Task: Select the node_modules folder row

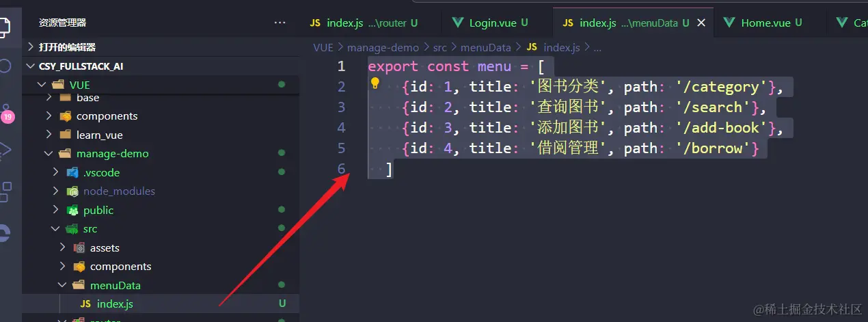Action: pos(161,191)
